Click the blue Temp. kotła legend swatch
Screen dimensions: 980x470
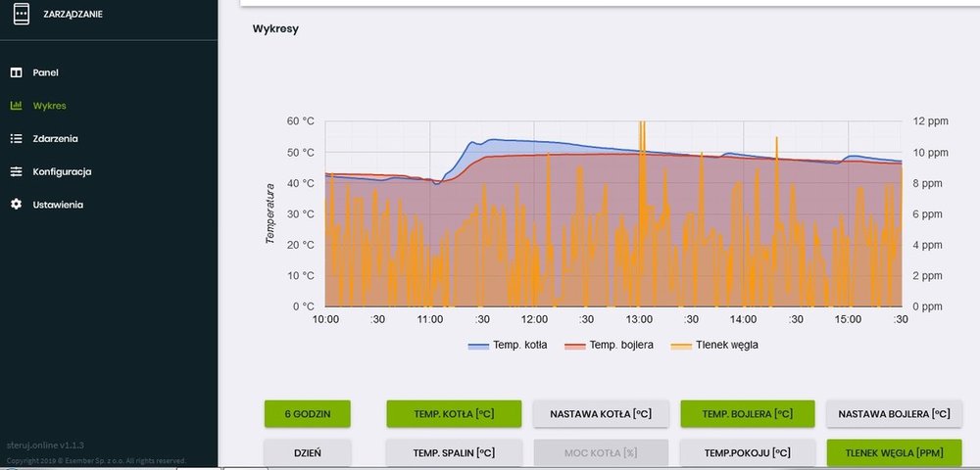click(478, 345)
